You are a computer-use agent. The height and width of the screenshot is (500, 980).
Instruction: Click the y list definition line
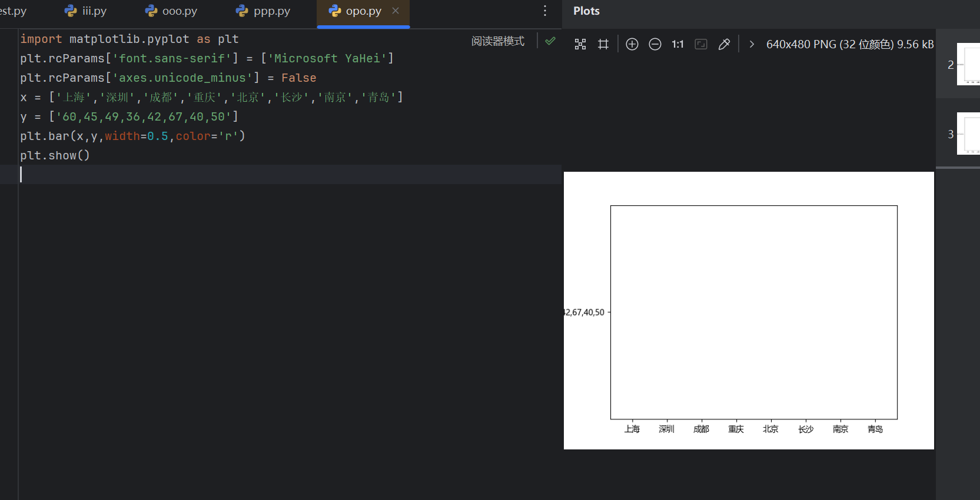click(129, 116)
